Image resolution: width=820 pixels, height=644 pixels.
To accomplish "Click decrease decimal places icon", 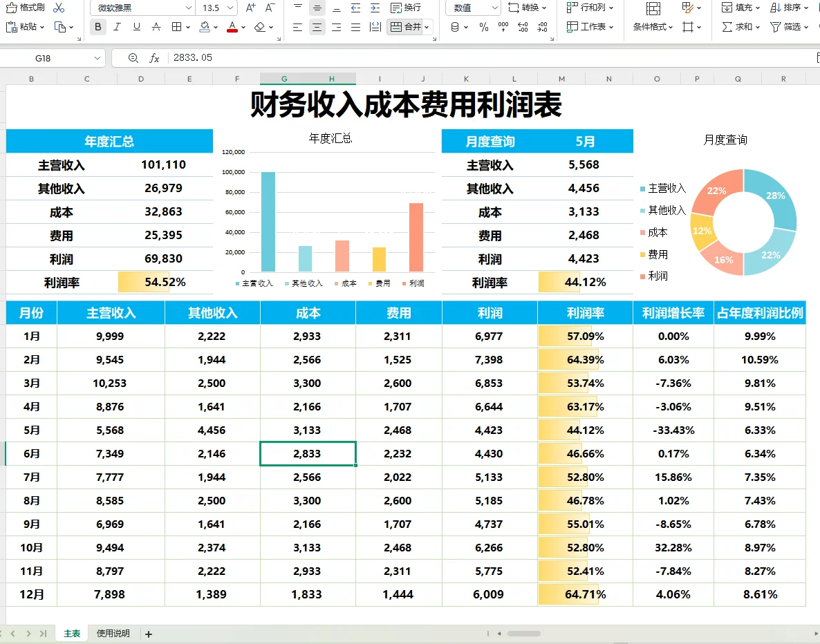I will pyautogui.click(x=542, y=27).
